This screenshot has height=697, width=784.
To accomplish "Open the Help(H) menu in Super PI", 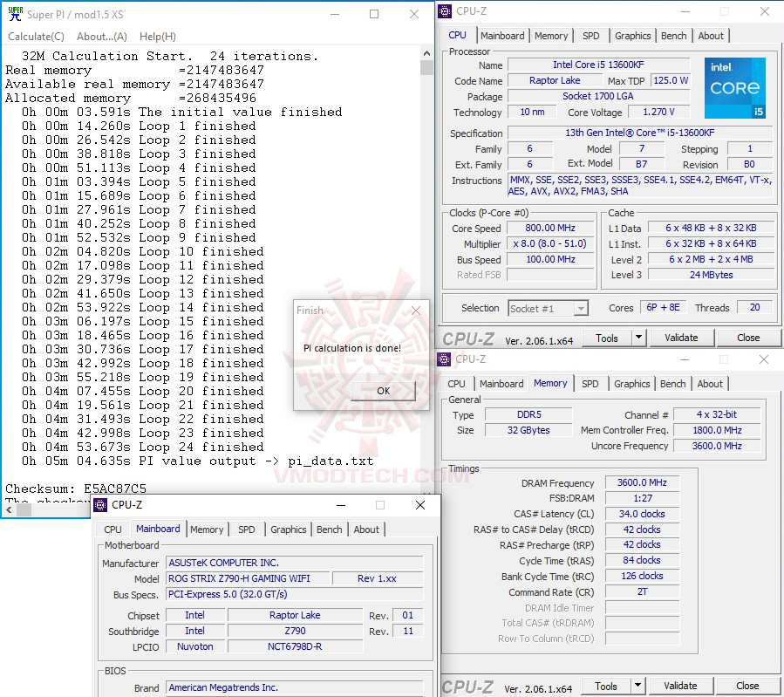I will pos(158,37).
